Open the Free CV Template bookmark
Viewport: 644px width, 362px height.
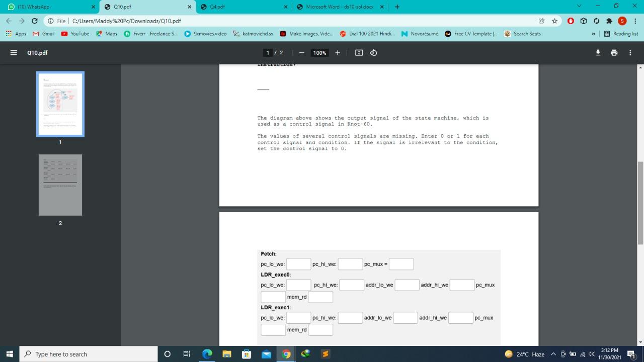(471, 34)
